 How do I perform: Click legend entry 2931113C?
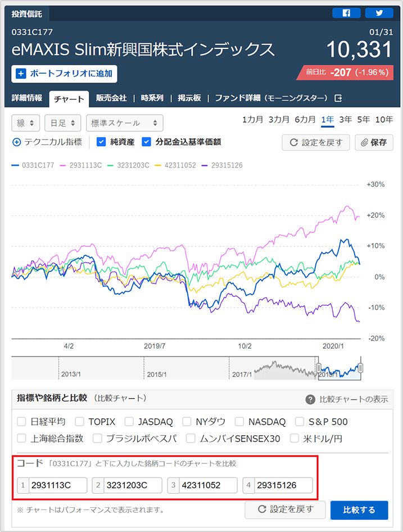click(81, 165)
